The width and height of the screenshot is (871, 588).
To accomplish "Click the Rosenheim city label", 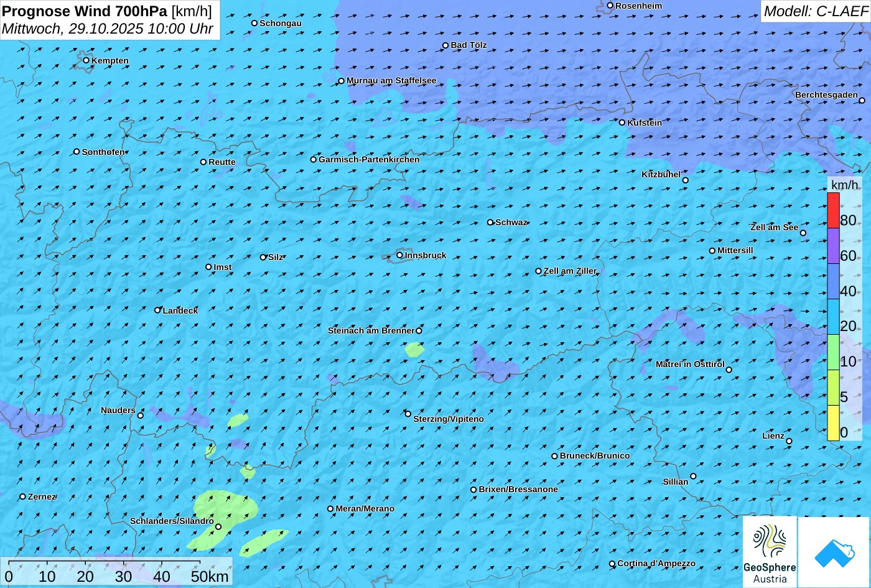I will (x=639, y=6).
